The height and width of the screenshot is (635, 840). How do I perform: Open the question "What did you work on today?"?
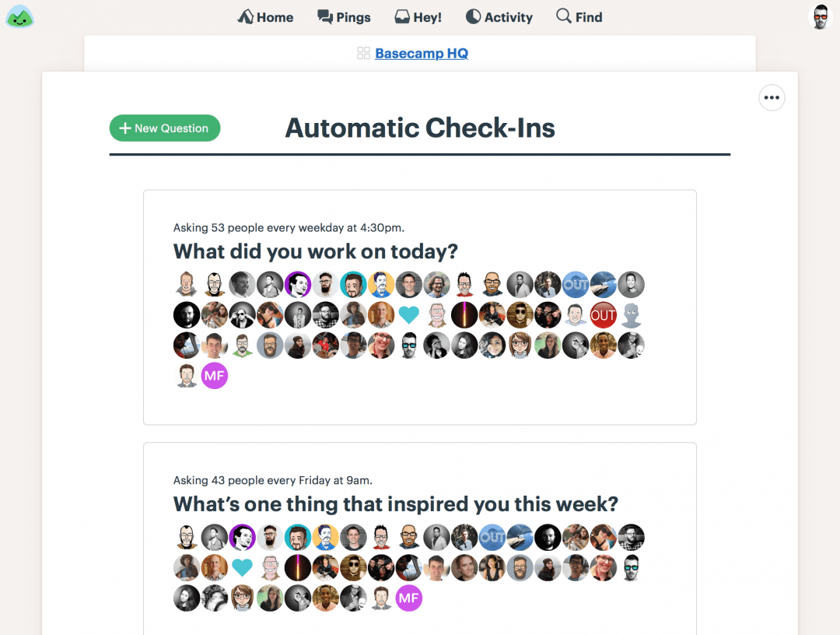pos(314,251)
